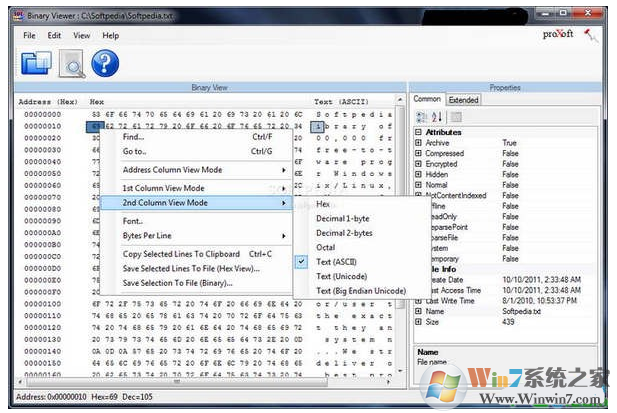Image resolution: width=617 pixels, height=413 pixels.
Task: Open 1st Column View Mode submenu
Action: click(197, 188)
